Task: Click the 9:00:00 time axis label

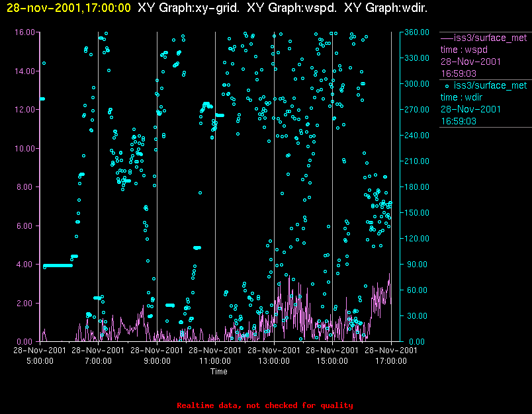Action: [157, 361]
